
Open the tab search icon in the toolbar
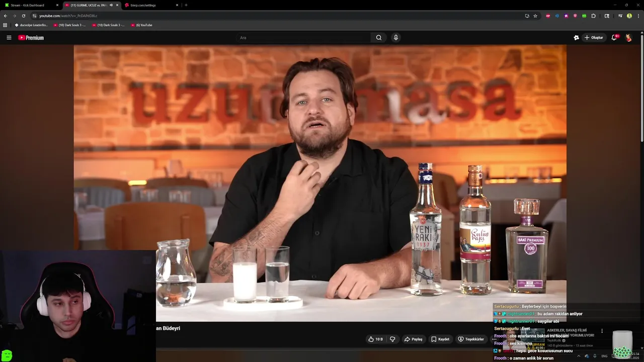point(607,16)
